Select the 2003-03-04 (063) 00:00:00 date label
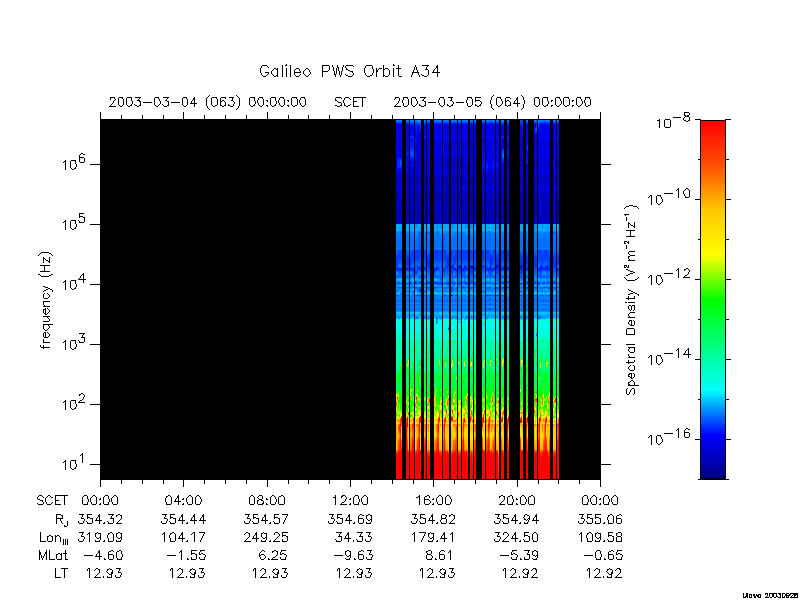 point(208,102)
